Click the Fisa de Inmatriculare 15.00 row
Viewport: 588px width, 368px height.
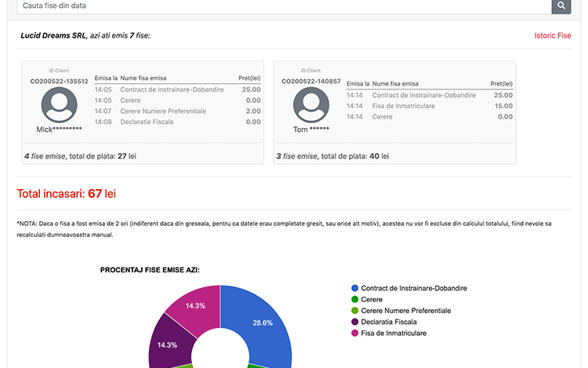430,106
